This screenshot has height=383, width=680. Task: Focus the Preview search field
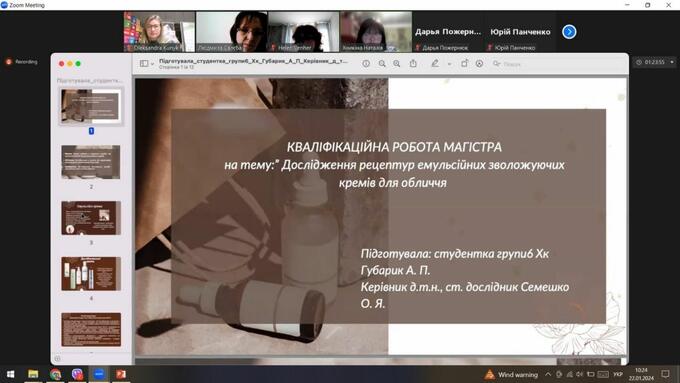pyautogui.click(x=557, y=64)
